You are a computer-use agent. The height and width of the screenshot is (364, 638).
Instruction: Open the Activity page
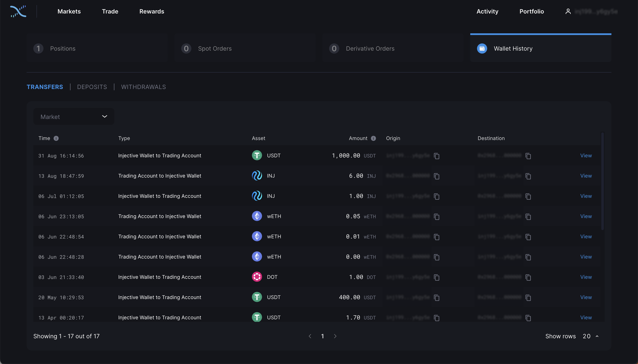pos(487,11)
